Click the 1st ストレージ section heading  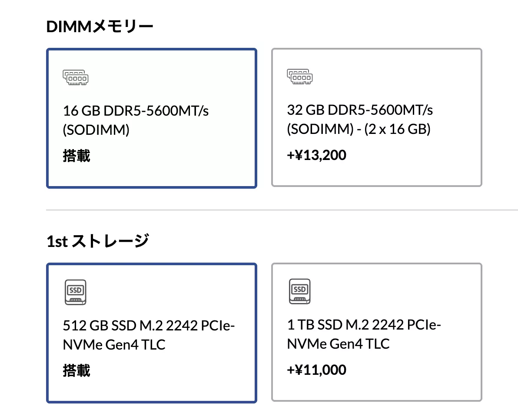click(97, 240)
